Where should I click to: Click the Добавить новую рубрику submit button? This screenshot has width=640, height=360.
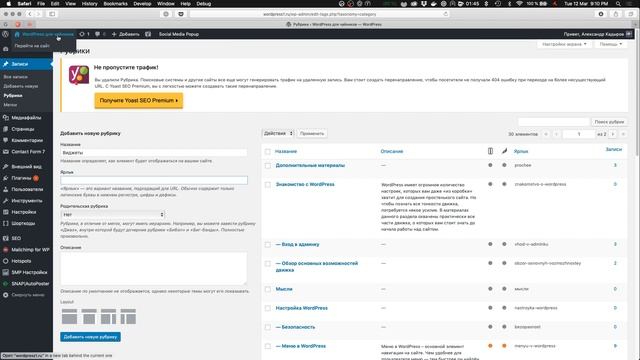[90, 337]
